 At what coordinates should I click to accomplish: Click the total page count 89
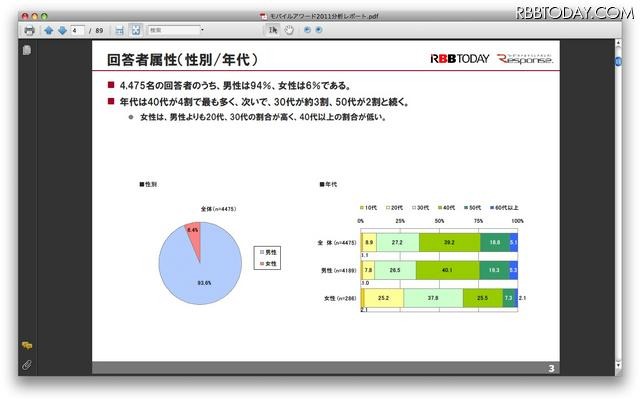click(99, 31)
